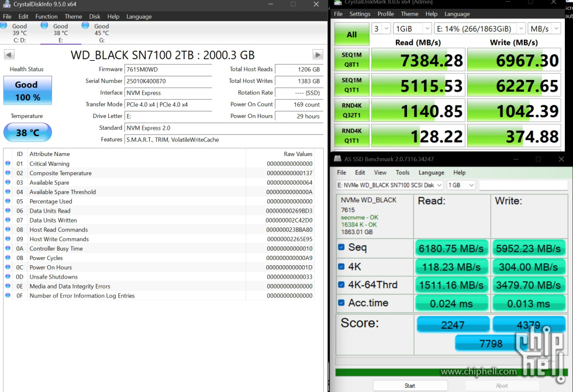
Task: Open CrystalDiskInfo Function menu
Action: tap(46, 16)
